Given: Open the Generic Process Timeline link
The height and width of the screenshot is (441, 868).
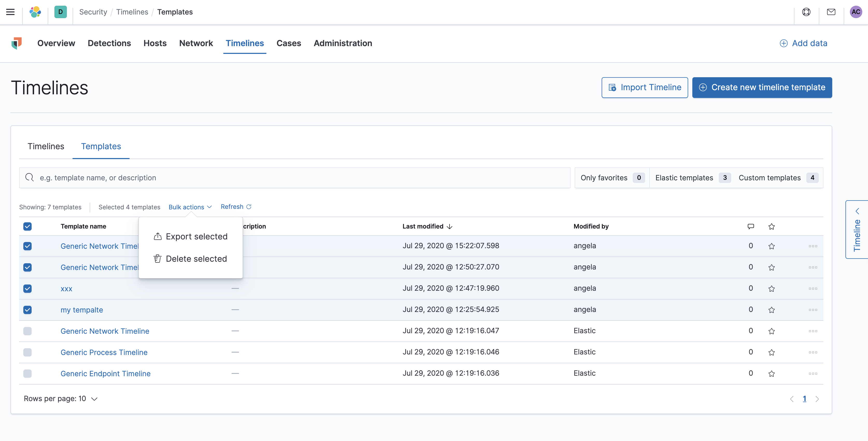Looking at the screenshot, I should click(x=104, y=352).
